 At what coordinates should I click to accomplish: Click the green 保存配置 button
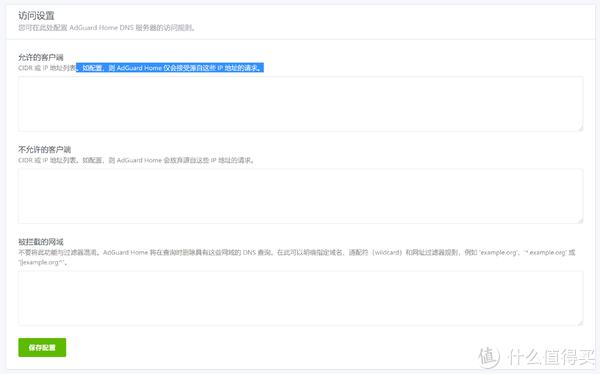tap(42, 347)
